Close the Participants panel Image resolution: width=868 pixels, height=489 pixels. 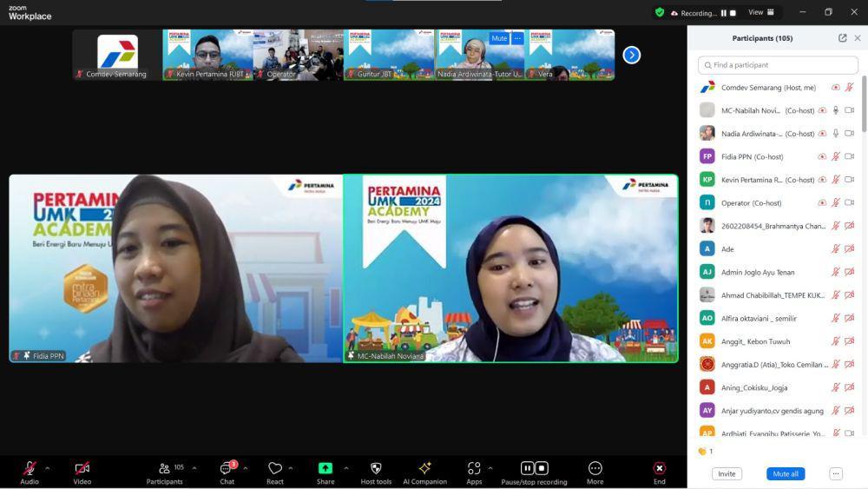pyautogui.click(x=858, y=38)
